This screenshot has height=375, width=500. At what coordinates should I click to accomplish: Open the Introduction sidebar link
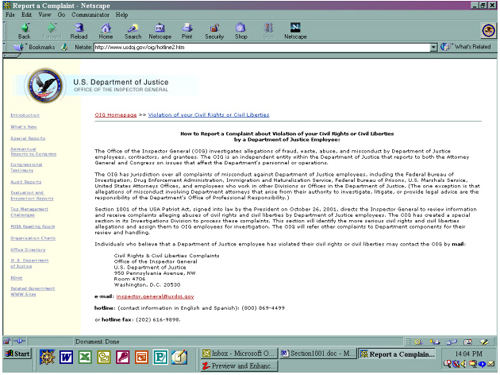25,115
